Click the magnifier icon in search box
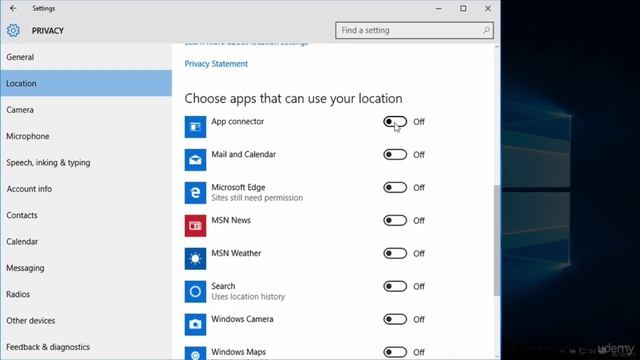This screenshot has width=640, height=360. click(x=486, y=30)
